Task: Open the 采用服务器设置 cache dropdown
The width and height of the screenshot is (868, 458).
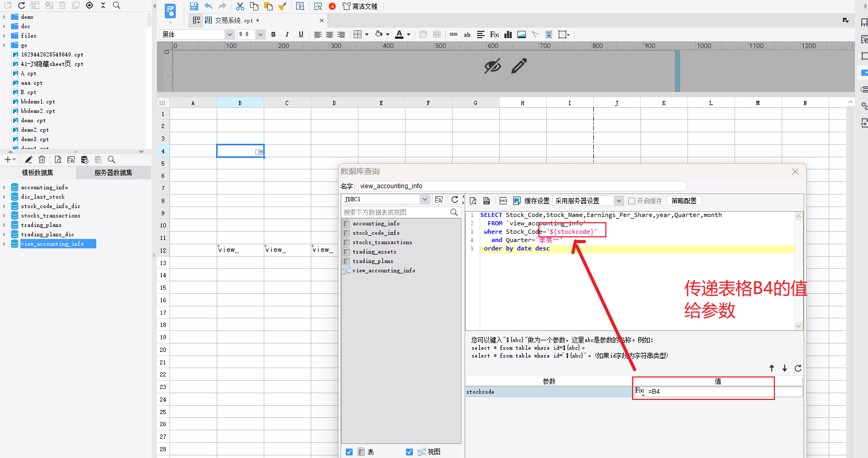Action: point(619,201)
